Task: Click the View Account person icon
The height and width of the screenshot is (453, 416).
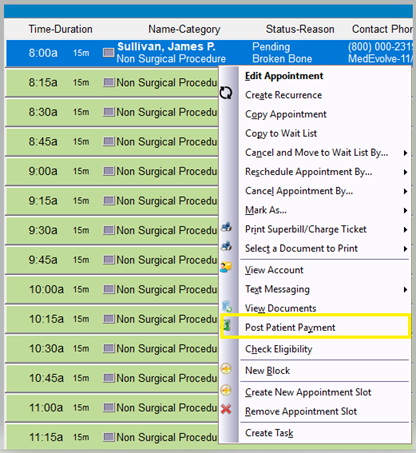Action: click(226, 267)
